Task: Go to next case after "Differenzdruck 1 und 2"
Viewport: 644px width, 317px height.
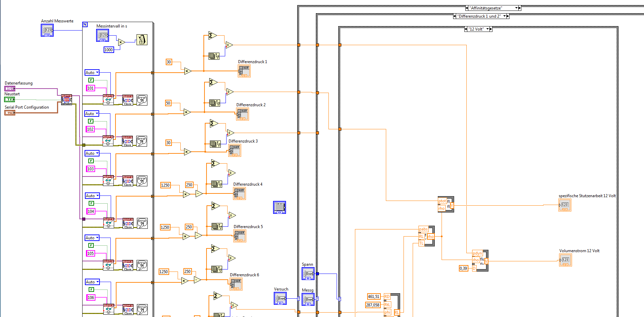Action: point(508,16)
